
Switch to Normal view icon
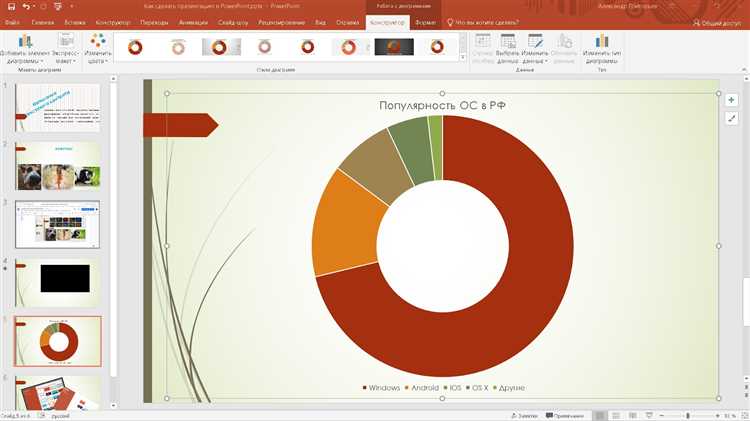(600, 416)
